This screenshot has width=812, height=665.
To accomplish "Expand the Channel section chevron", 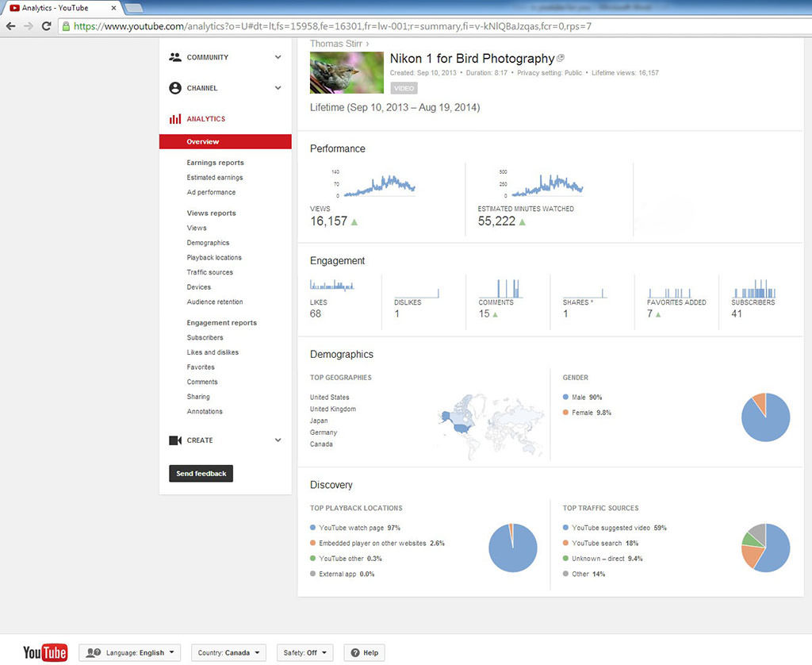I will [x=278, y=88].
